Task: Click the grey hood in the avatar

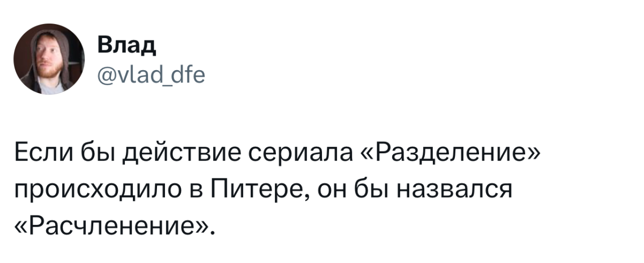Action: 60,54
